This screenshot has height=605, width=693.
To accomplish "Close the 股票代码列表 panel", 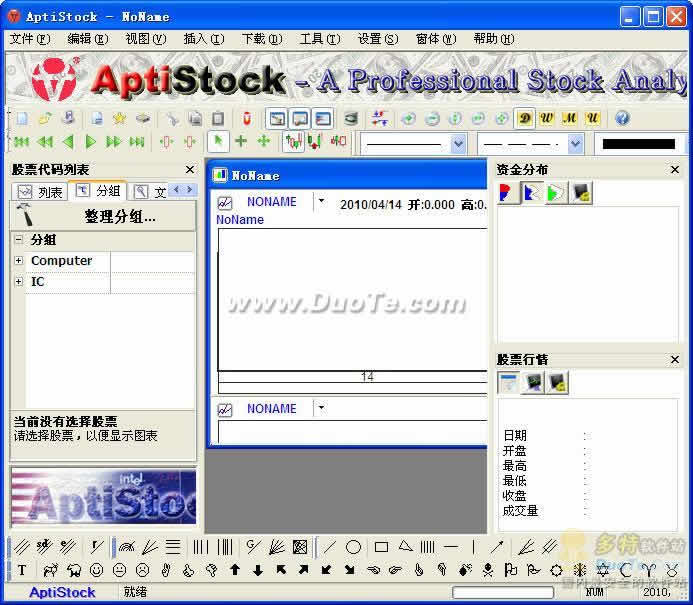I will tap(190, 169).
